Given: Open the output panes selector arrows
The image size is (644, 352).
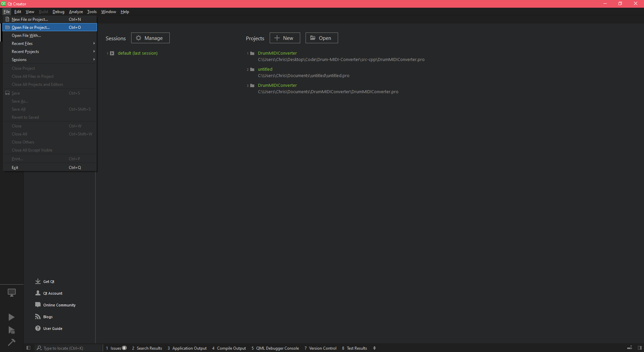Looking at the screenshot, I should [x=374, y=348].
